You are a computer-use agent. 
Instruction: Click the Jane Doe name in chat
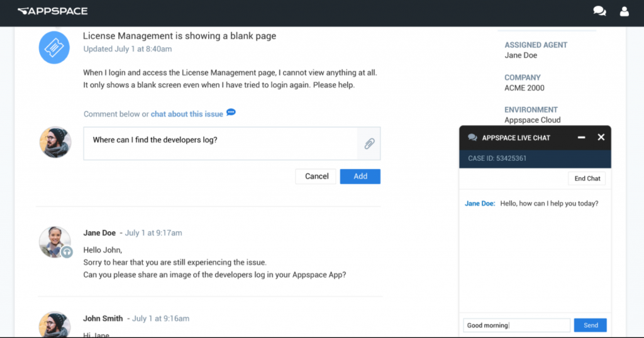(480, 204)
